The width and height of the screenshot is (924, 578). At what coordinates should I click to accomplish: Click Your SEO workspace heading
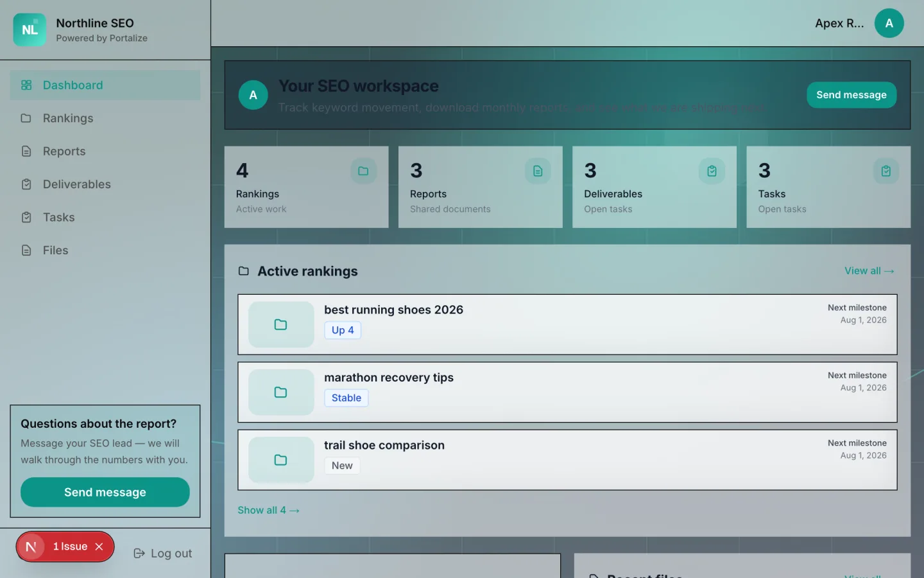pos(359,86)
